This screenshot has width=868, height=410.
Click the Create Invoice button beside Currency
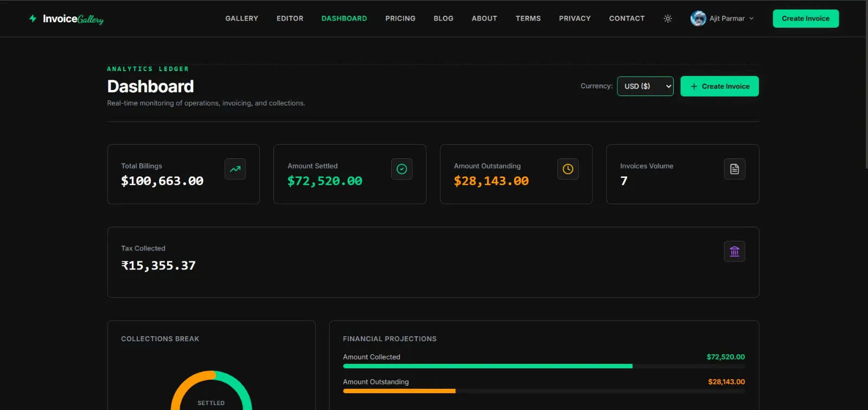[x=719, y=86]
